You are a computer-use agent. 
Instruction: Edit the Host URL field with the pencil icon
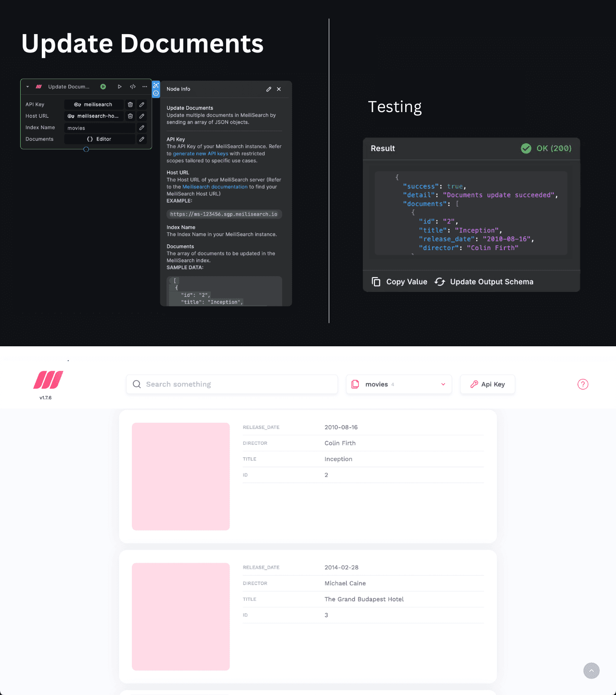pos(142,116)
